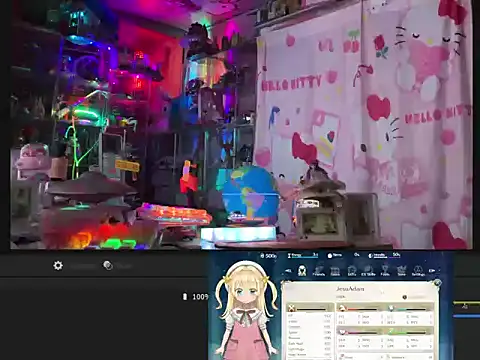
Task: Open the crown icon menu
Action: coord(402,271)
